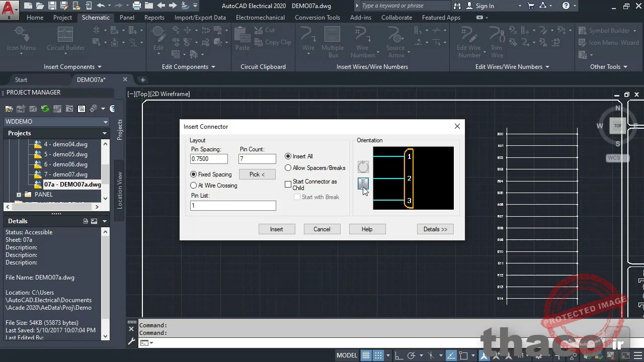Select Allow Spacers/Breaks radio option
This screenshot has width=644, height=362.
click(288, 168)
